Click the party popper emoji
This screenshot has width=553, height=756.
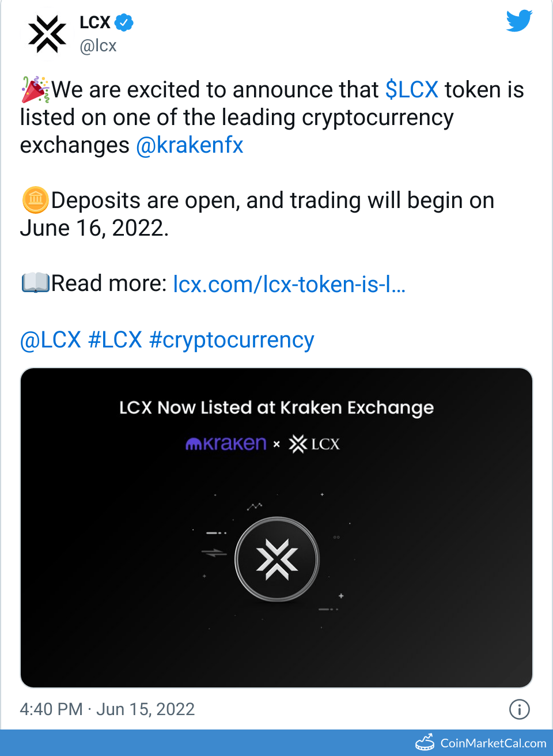point(35,89)
